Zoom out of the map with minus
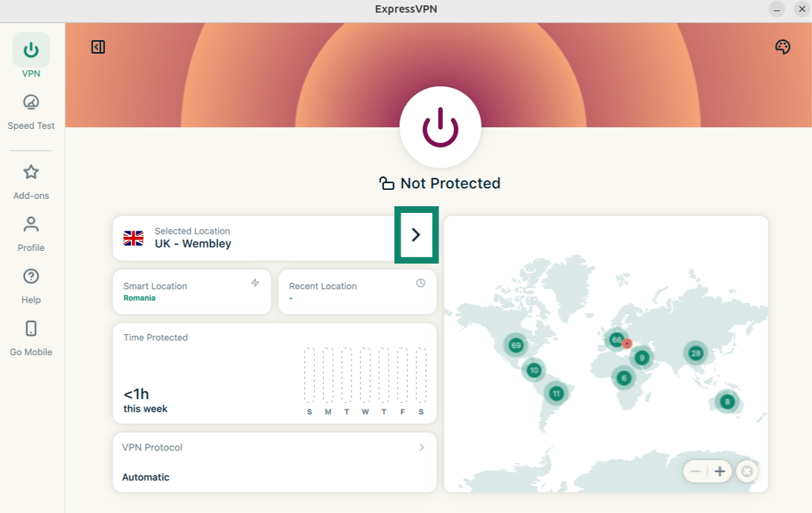This screenshot has height=513, width=812. pyautogui.click(x=695, y=471)
